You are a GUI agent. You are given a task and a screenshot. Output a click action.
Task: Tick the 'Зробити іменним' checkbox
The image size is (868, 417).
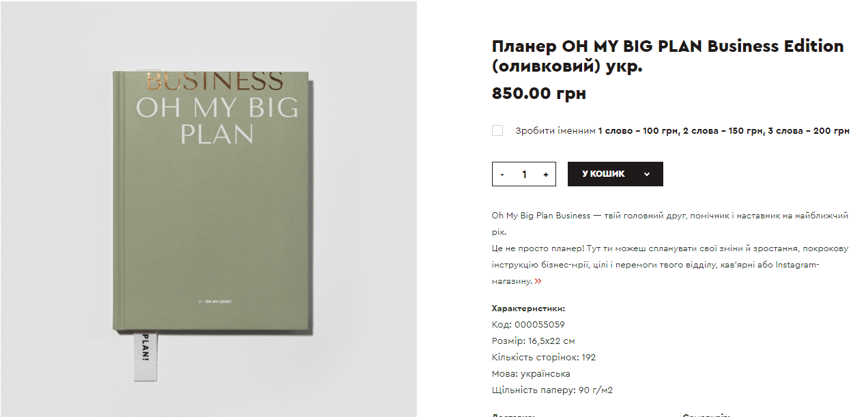[x=497, y=130]
